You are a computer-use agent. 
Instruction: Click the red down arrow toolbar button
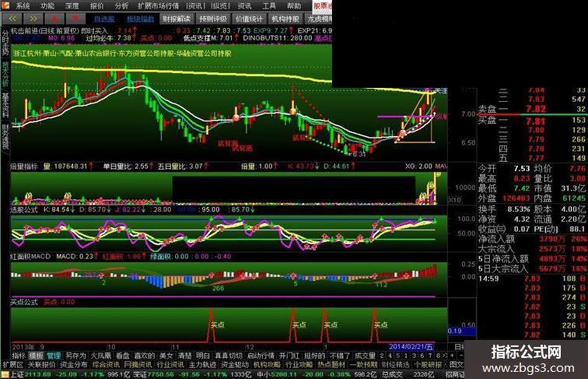(75, 19)
